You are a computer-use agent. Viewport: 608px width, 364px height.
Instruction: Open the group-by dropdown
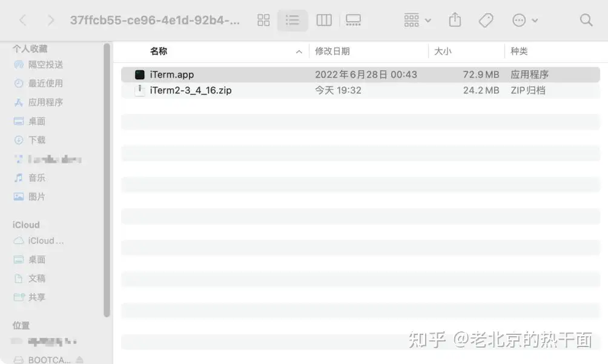(417, 20)
